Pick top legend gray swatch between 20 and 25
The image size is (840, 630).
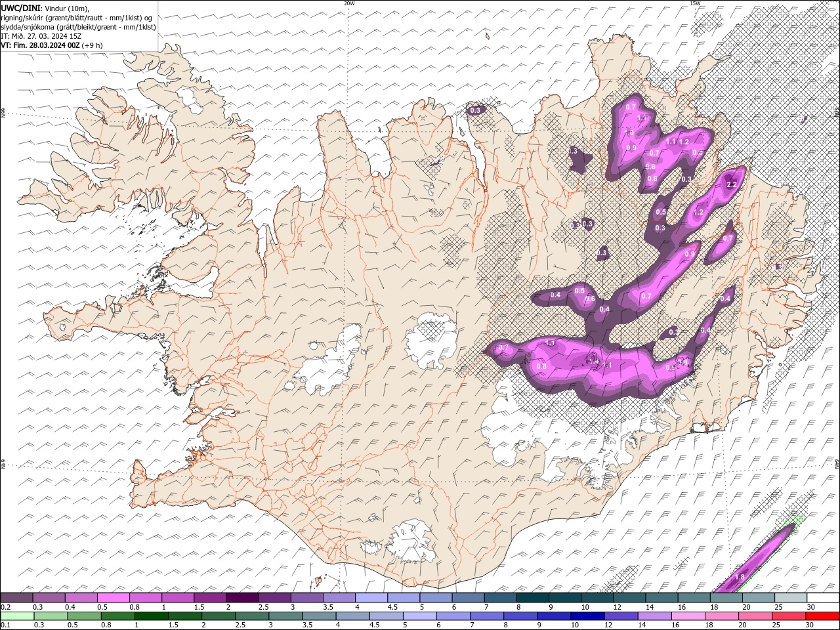coord(759,598)
